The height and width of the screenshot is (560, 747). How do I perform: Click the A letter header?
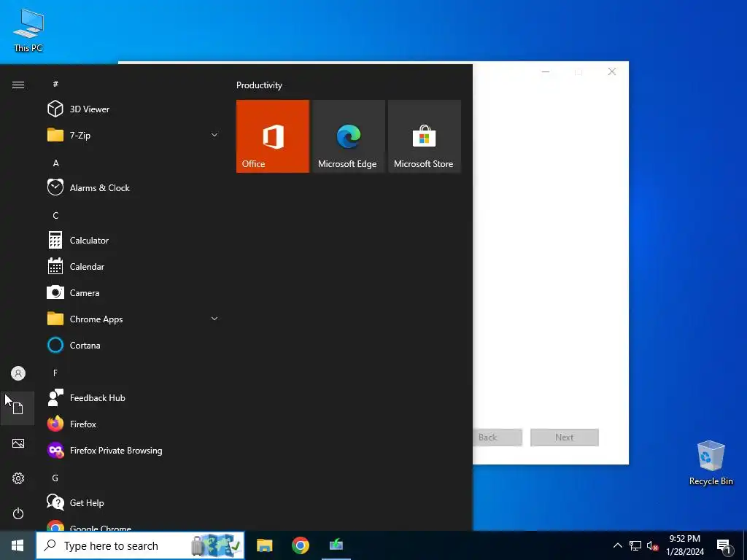point(55,163)
